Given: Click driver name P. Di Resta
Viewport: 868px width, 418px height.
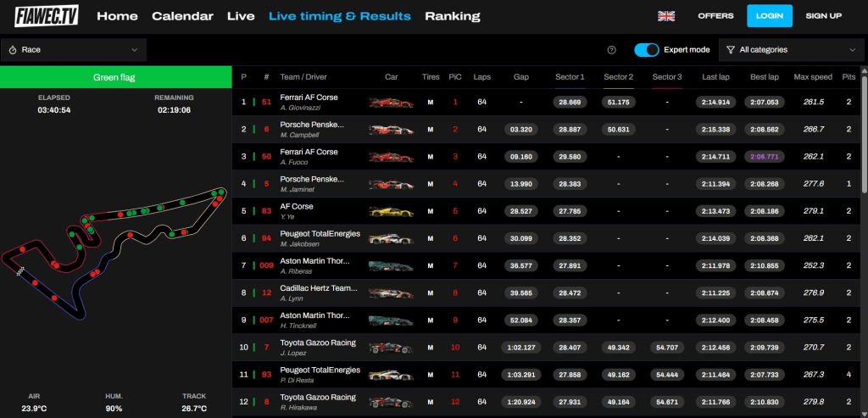Looking at the screenshot, I should click(298, 381).
